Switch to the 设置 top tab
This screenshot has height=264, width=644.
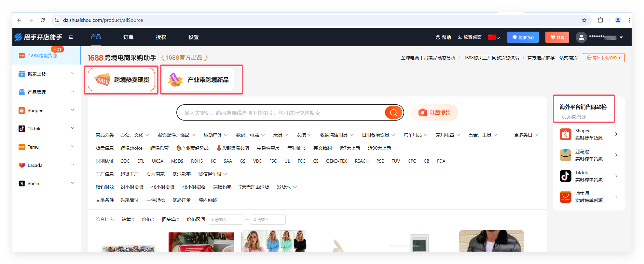point(193,37)
